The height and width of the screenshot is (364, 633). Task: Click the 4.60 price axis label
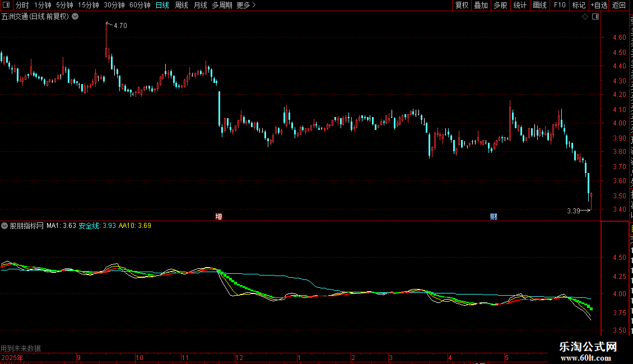click(619, 37)
